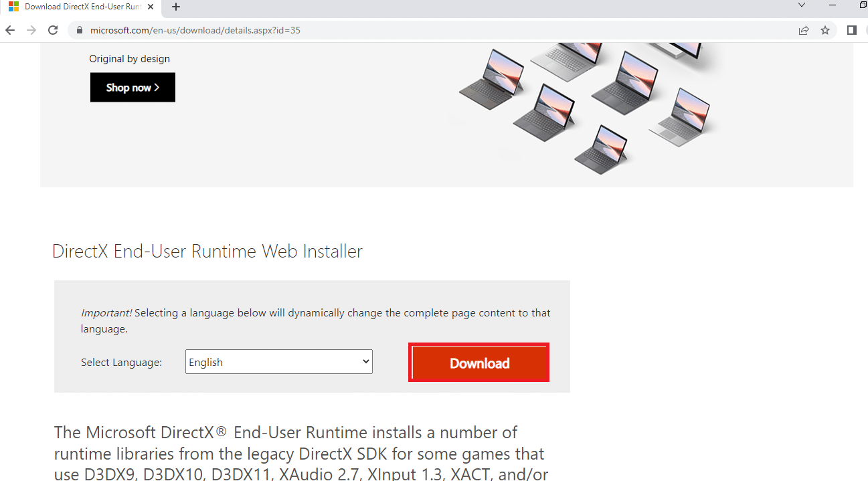Share this page via share icon

coord(804,30)
